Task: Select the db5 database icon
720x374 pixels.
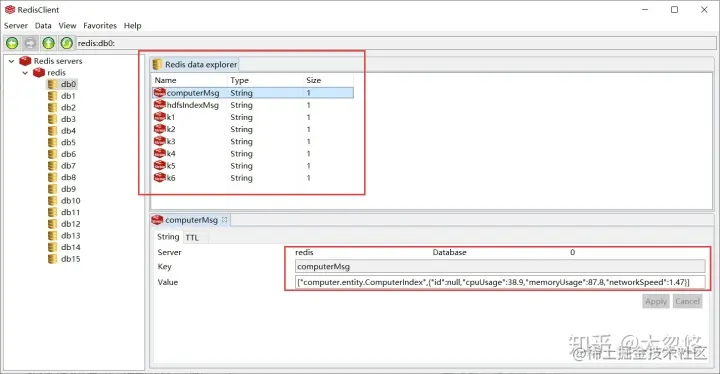Action: click(52, 142)
